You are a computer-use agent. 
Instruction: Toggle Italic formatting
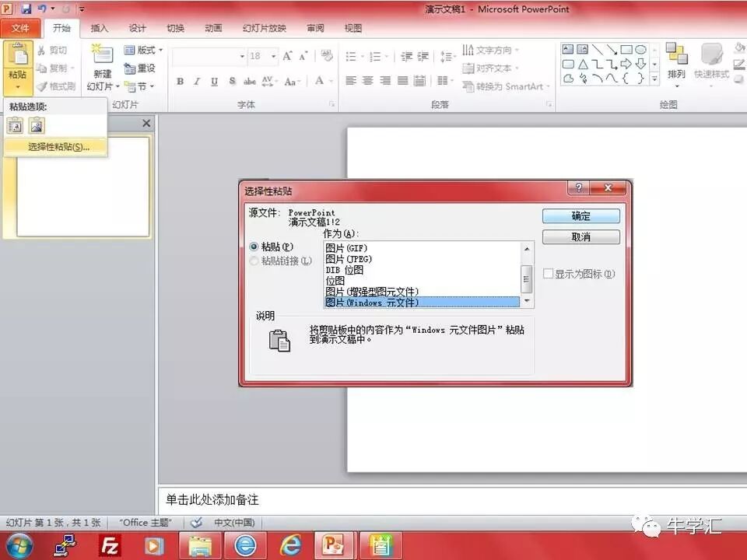point(197,82)
